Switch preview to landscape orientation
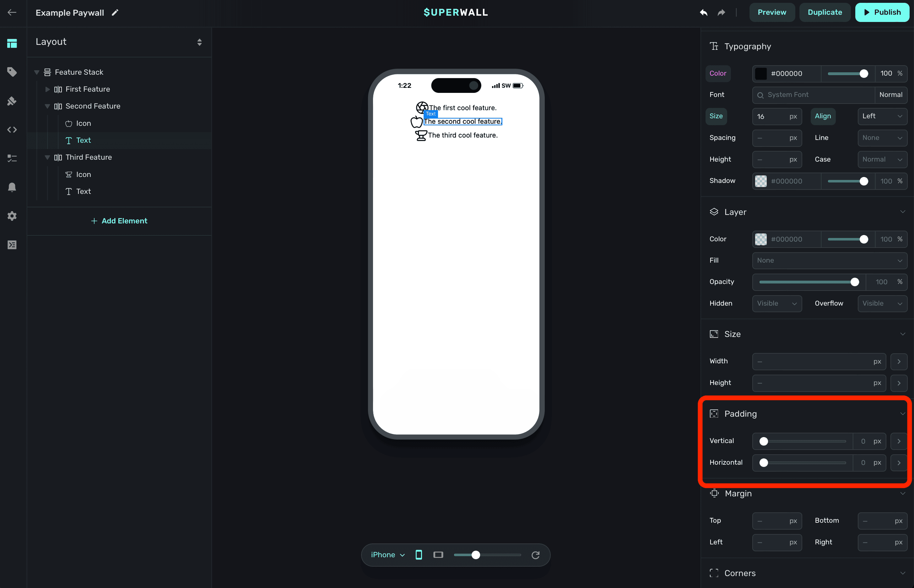The height and width of the screenshot is (588, 914). [438, 555]
